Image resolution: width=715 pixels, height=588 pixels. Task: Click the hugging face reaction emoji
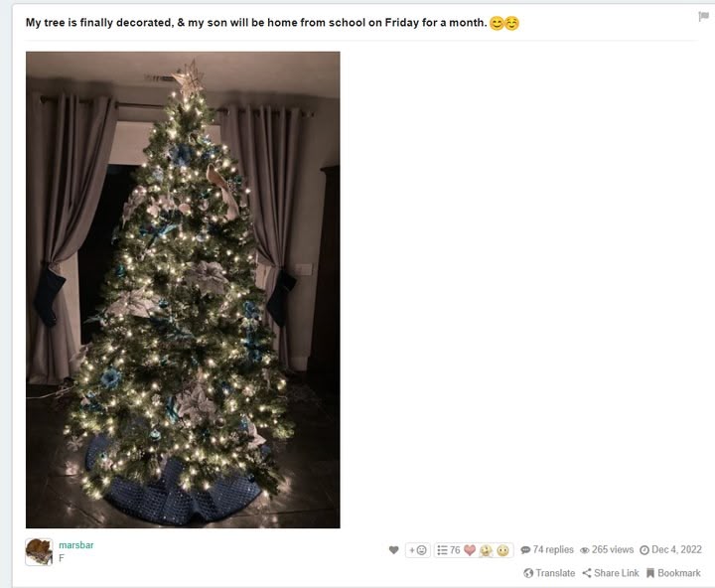coord(486,550)
